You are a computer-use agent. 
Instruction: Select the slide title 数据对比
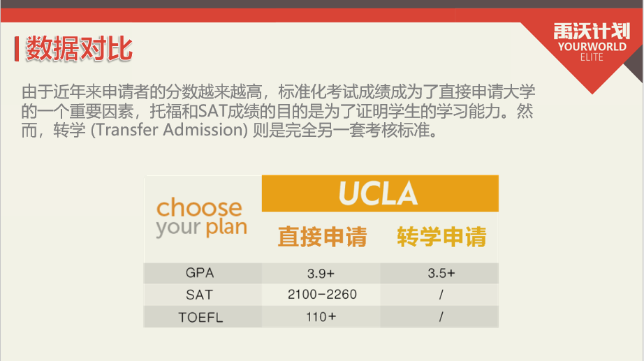(78, 50)
